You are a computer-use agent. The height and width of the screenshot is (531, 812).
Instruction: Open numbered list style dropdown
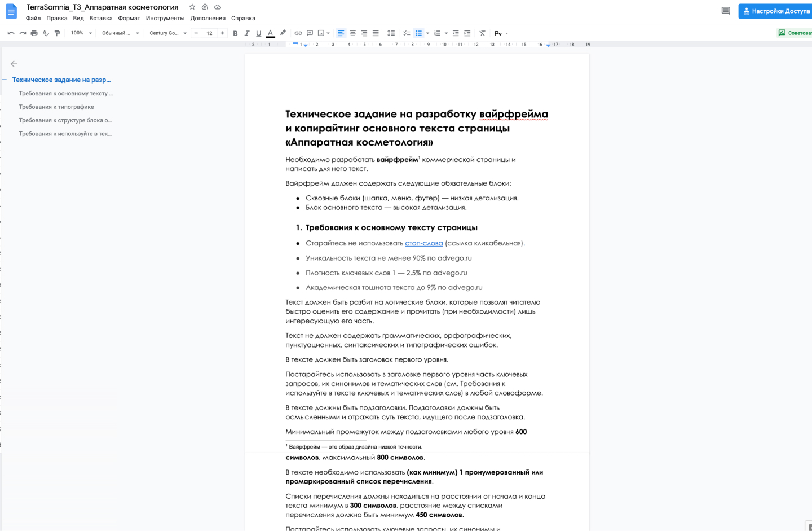[x=446, y=33]
